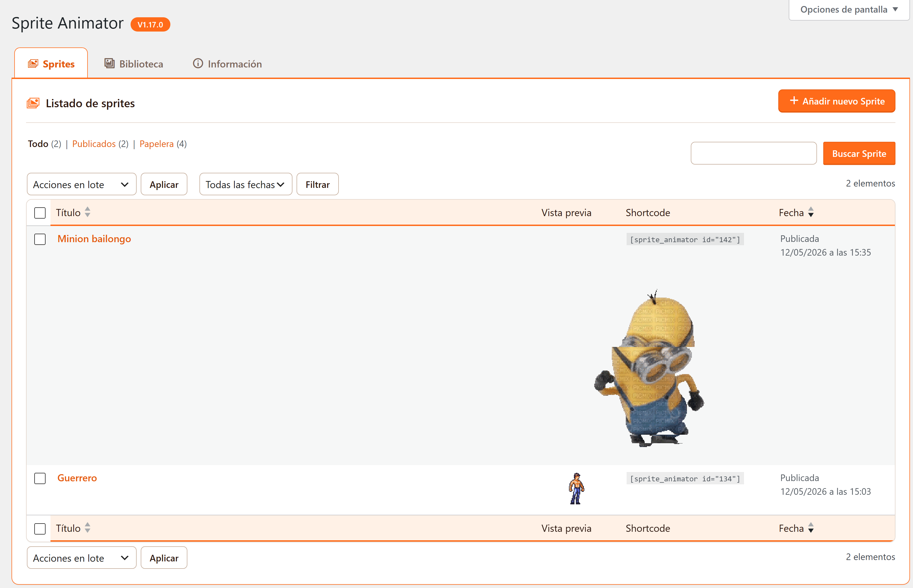Click the top 2 elementos count
This screenshot has height=588, width=913.
[870, 183]
